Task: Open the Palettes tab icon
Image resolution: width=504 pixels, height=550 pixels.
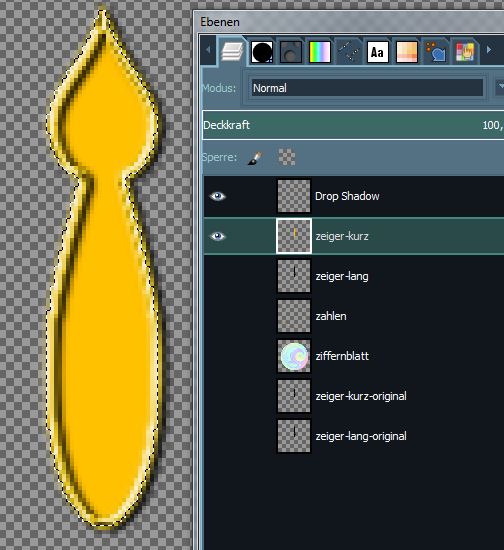Action: pyautogui.click(x=406, y=52)
